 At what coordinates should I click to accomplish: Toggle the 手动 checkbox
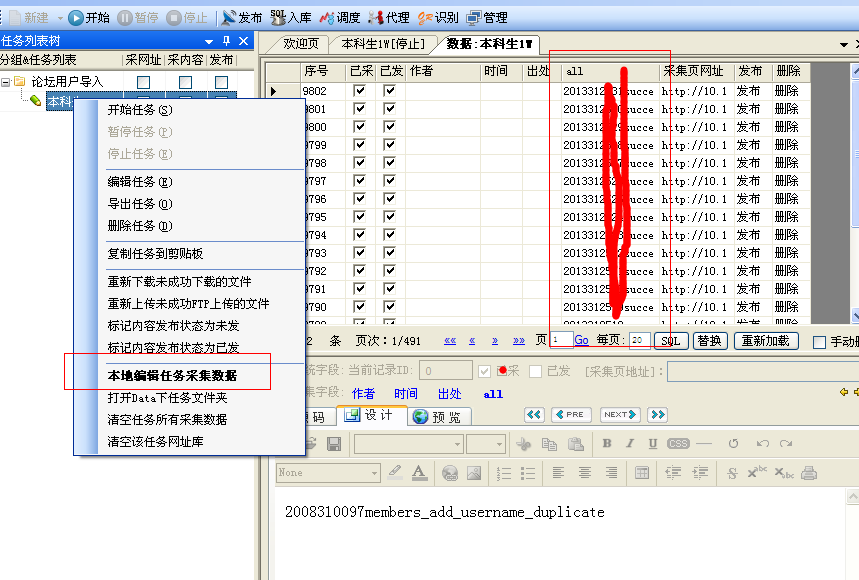[819, 342]
